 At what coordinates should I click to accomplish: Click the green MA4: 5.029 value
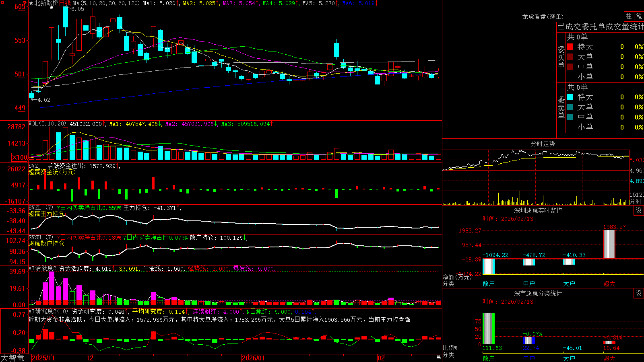pos(280,3)
